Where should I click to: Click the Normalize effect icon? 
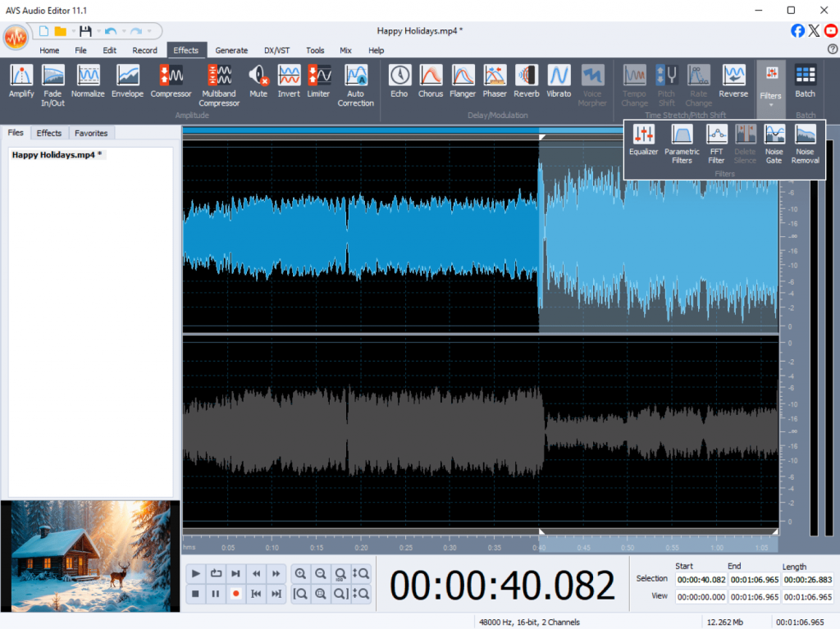(x=88, y=81)
